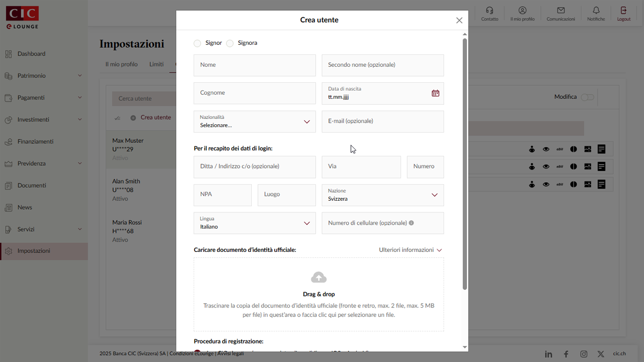Click the Instagram icon in the footer
This screenshot has width=644, height=362.
point(584,354)
